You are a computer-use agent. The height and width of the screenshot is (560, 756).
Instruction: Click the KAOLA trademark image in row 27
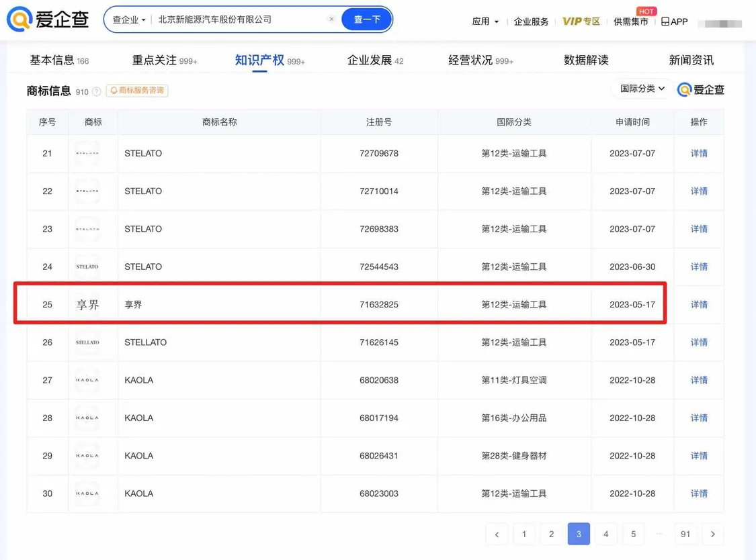point(87,380)
